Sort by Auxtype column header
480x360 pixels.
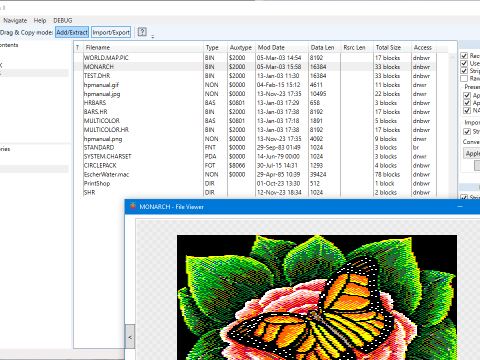pyautogui.click(x=241, y=47)
